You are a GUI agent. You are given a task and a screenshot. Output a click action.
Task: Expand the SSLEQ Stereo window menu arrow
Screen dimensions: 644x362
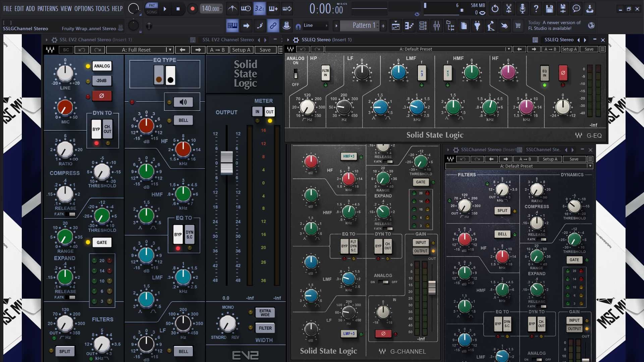pyautogui.click(x=288, y=40)
